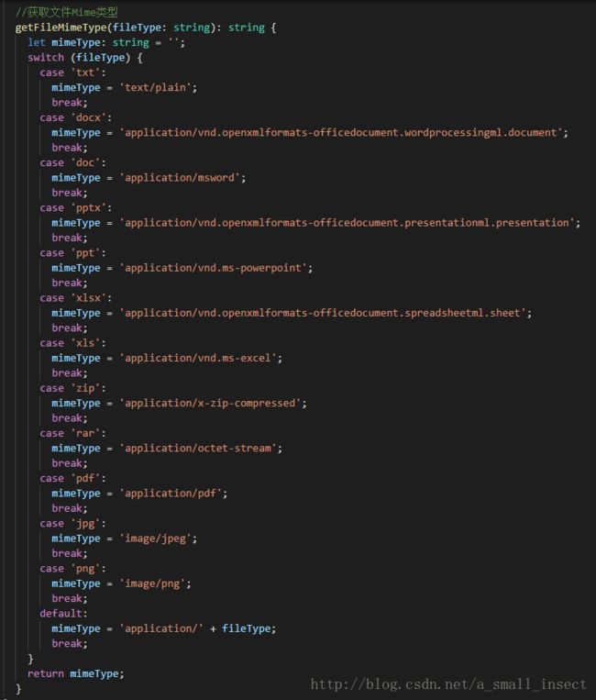This screenshot has height=700, width=596.
Task: Click the case 'docx' label
Action: tap(76, 117)
